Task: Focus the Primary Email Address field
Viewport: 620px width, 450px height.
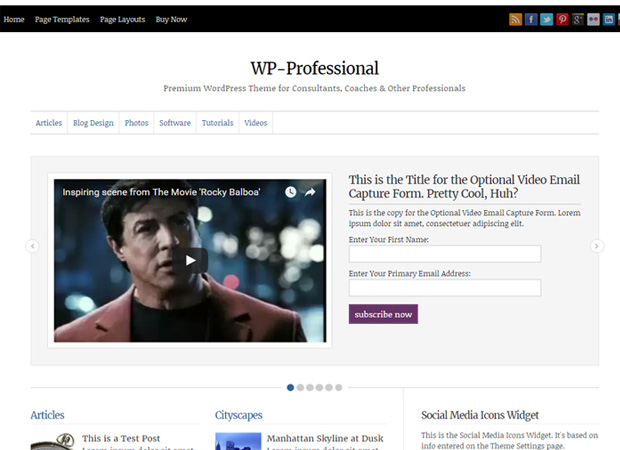Action: (445, 288)
